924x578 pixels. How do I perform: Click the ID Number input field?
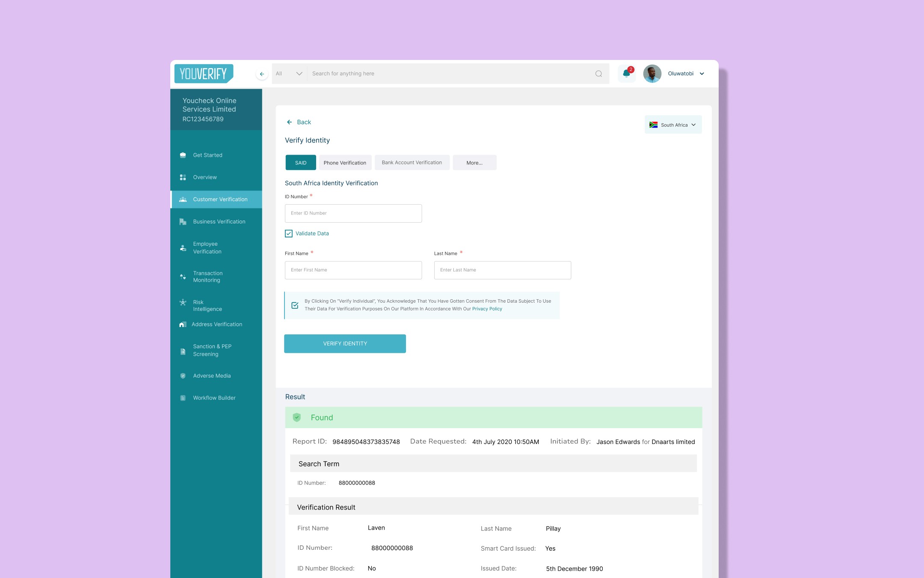pyautogui.click(x=353, y=213)
